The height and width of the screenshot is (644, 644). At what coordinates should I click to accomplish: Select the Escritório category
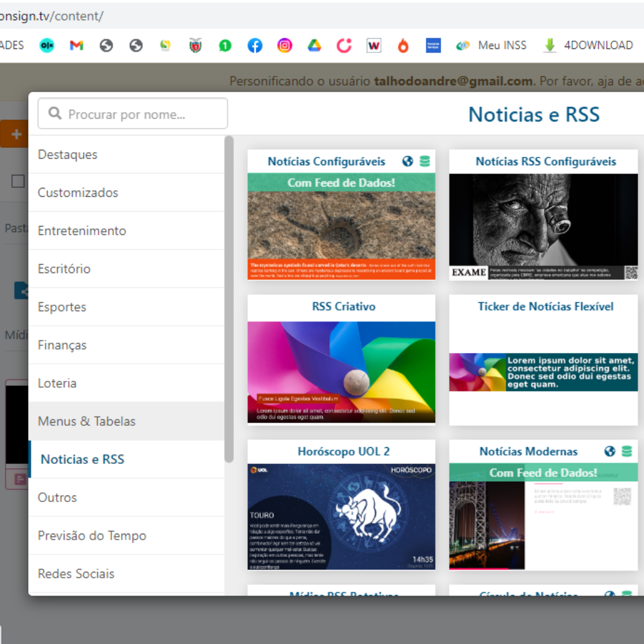coord(126,269)
